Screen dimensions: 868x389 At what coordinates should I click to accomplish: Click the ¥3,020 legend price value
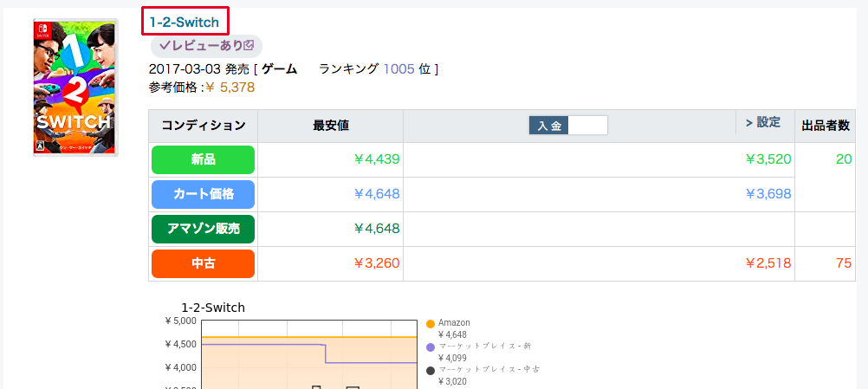(452, 381)
